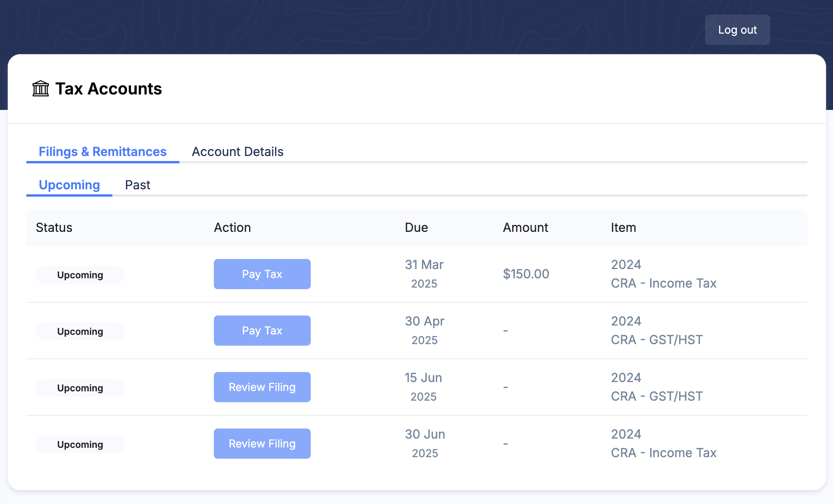The image size is (833, 504).
Task: Review Filing due 15 Jun 2025
Action: tap(262, 387)
